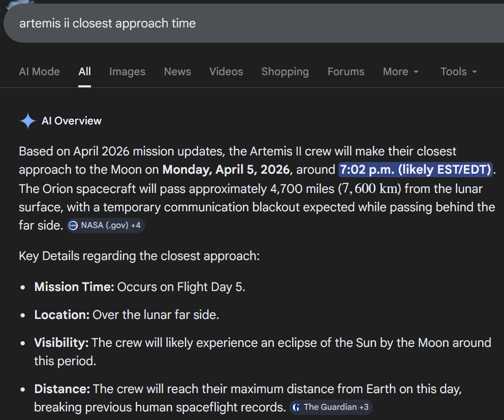Open the Shopping tab
504x420 pixels.
pos(285,71)
